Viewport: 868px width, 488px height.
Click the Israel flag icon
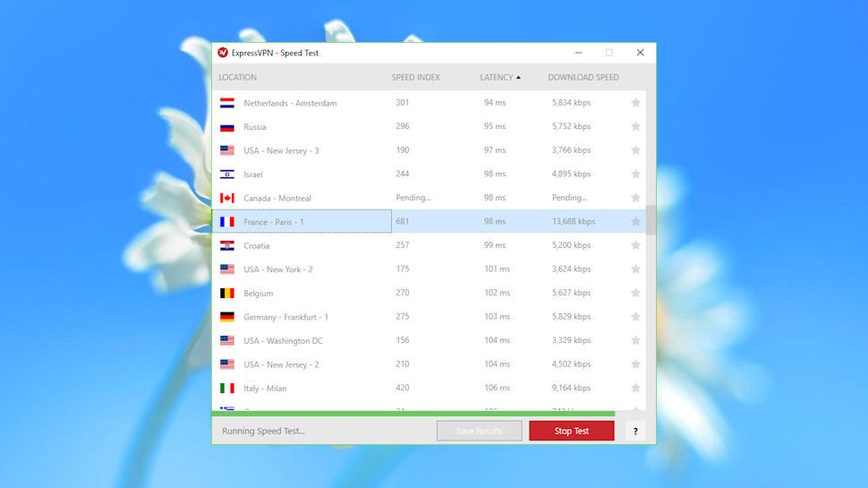point(227,174)
